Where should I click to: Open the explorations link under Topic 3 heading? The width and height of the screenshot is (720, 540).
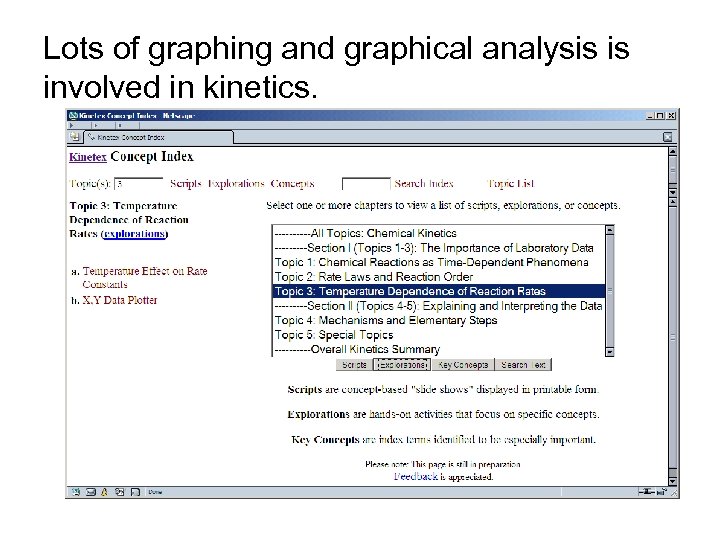click(135, 234)
